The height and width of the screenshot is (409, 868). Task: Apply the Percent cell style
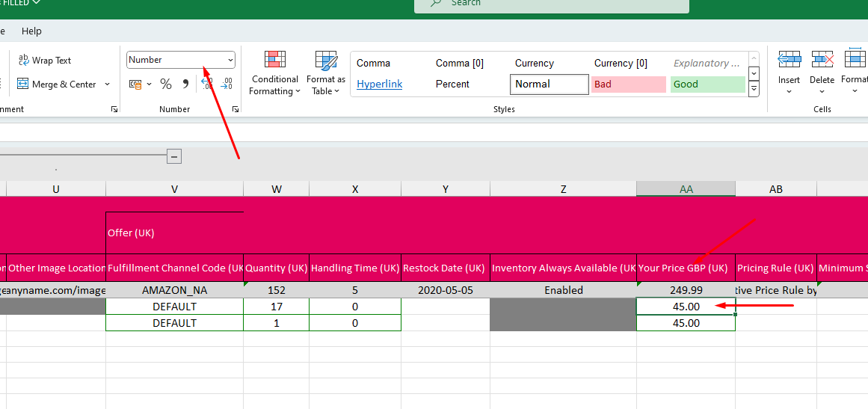tap(470, 84)
